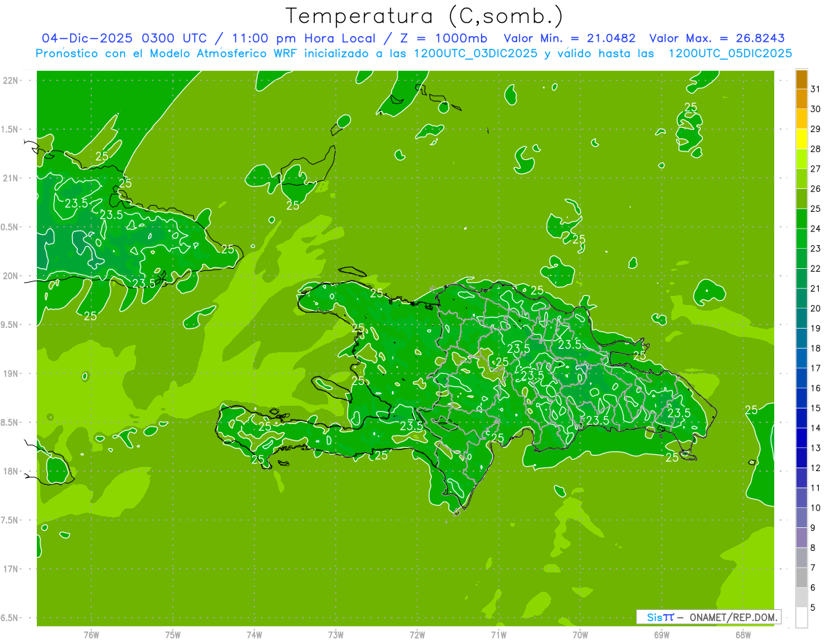Click the '76W' longitude axis label
The height and width of the screenshot is (644, 834).
(91, 635)
